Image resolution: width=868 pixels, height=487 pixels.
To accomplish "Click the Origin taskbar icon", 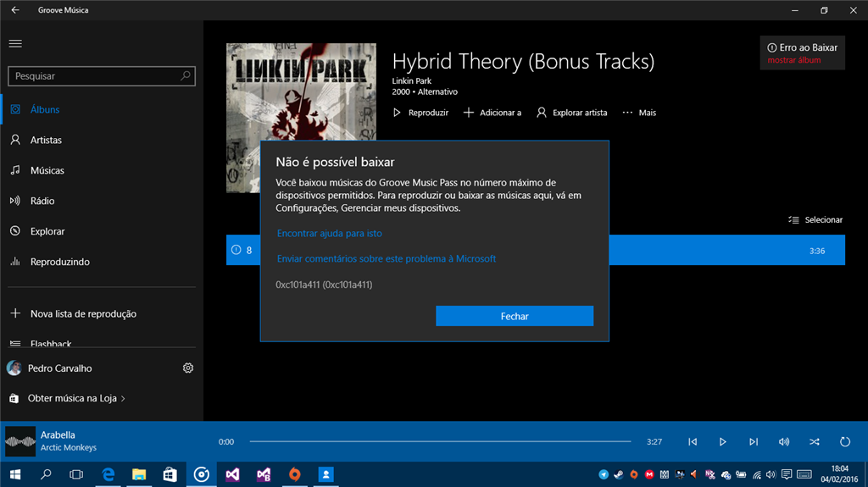I will tap(294, 474).
